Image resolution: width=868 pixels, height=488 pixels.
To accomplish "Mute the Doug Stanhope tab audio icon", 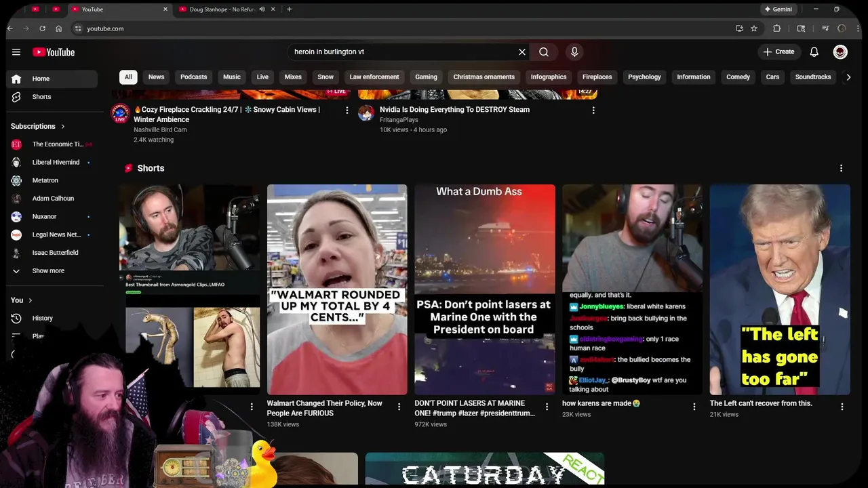I will point(262,9).
